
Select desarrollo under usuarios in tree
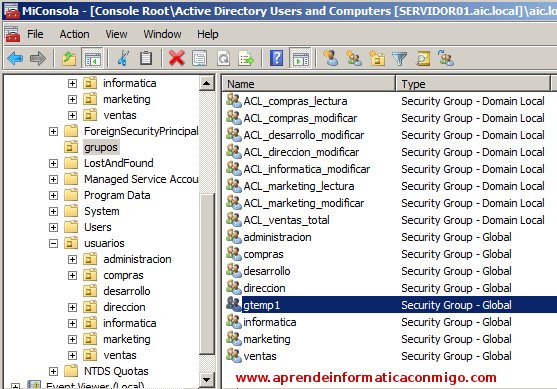(127, 291)
